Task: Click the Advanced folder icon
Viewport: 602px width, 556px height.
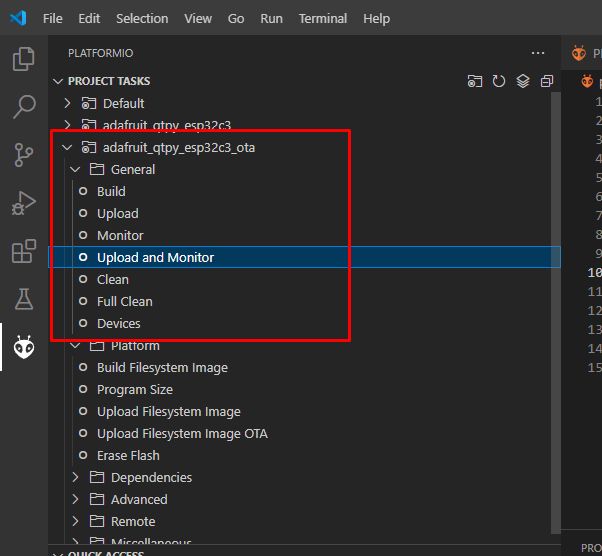Action: coord(97,499)
